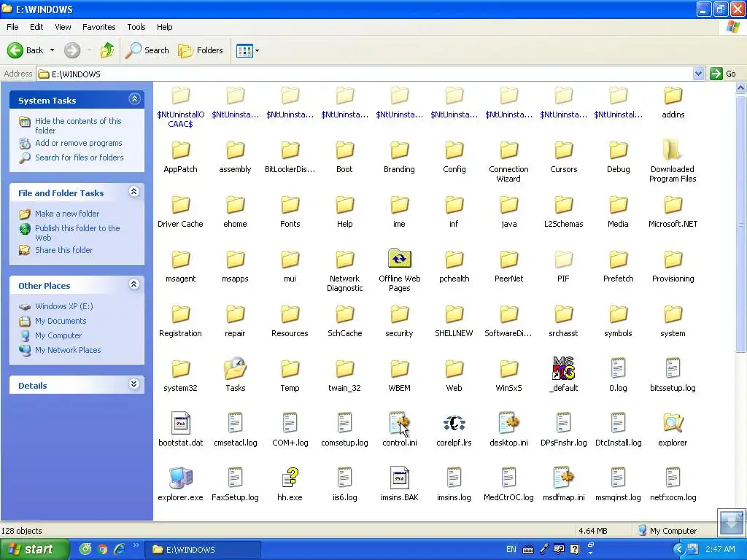Select the bootstat.dat file icon
The image size is (747, 560).
(181, 423)
